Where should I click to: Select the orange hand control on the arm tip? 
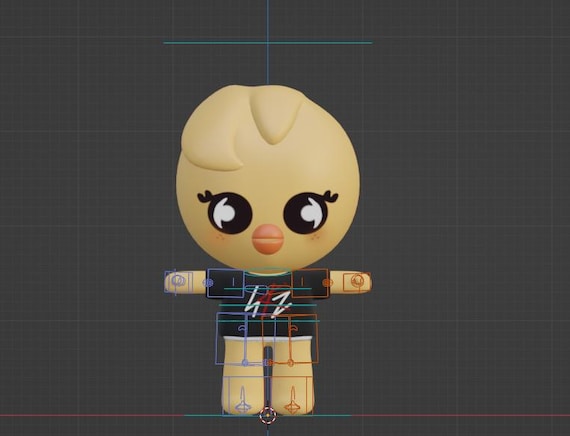[x=357, y=282]
